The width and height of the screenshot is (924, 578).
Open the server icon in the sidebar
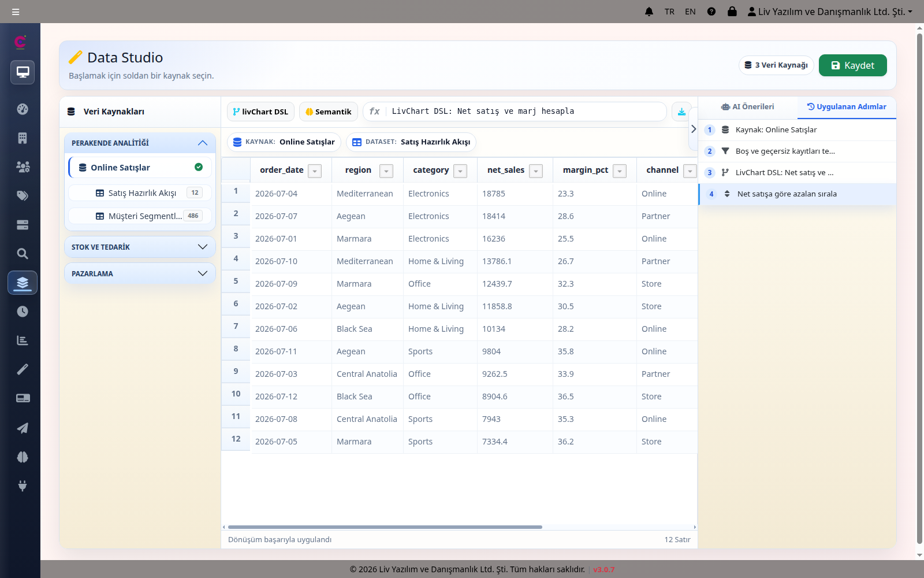(x=23, y=225)
